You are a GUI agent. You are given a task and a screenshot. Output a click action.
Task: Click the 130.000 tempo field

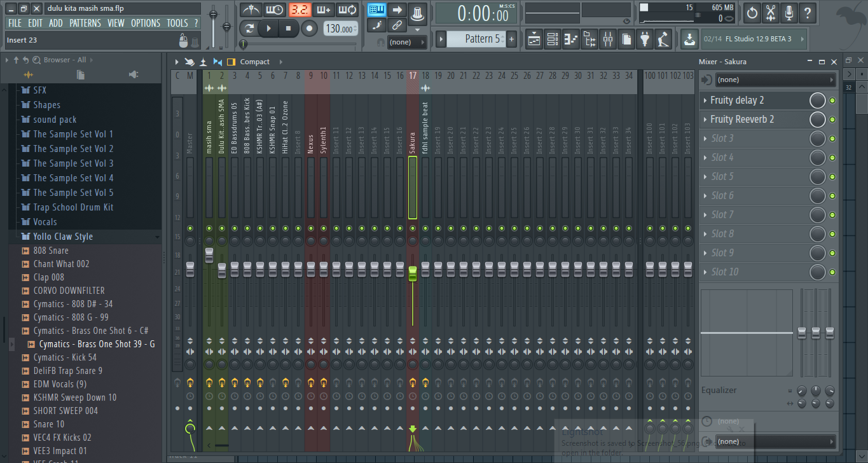pyautogui.click(x=341, y=29)
